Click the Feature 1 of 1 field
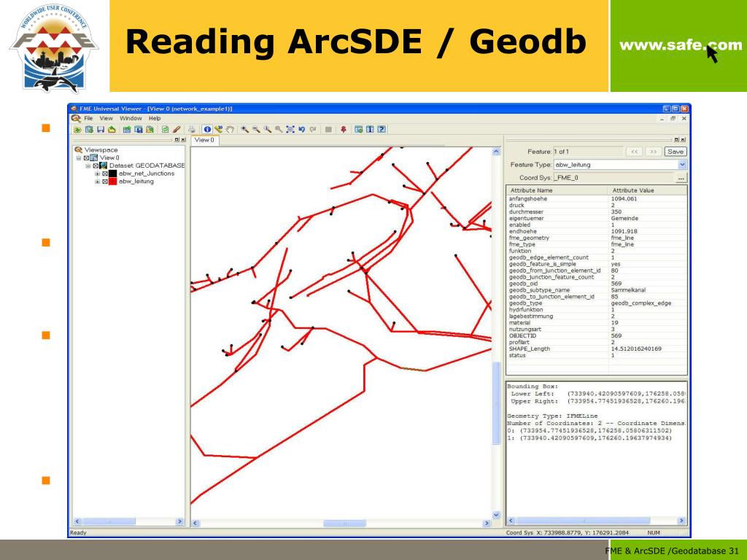 [588, 152]
